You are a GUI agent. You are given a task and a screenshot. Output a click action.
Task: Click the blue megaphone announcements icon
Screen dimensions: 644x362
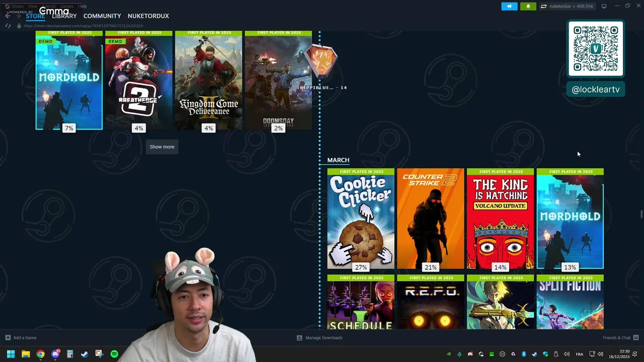coord(509,7)
